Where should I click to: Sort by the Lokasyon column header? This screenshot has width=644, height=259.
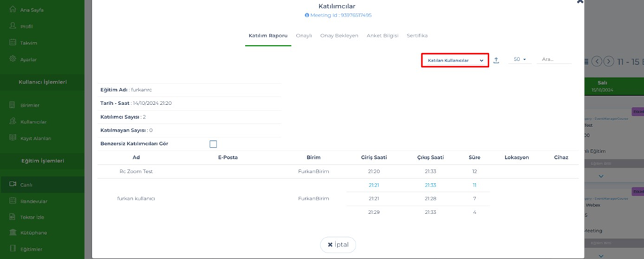click(517, 157)
